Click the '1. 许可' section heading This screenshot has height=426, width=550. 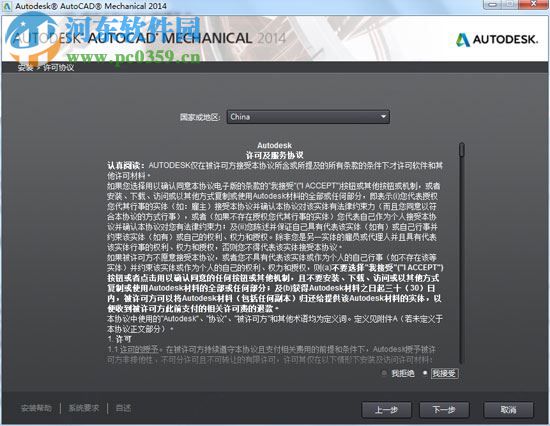pyautogui.click(x=120, y=339)
